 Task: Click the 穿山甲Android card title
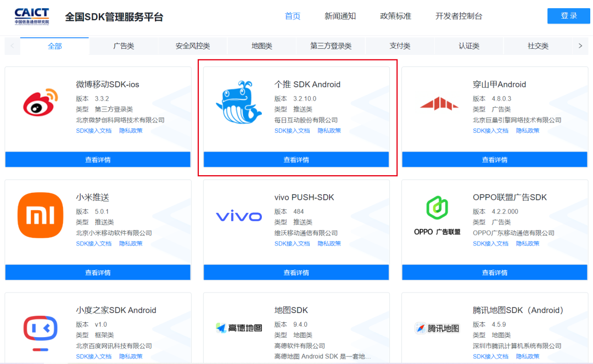point(499,85)
